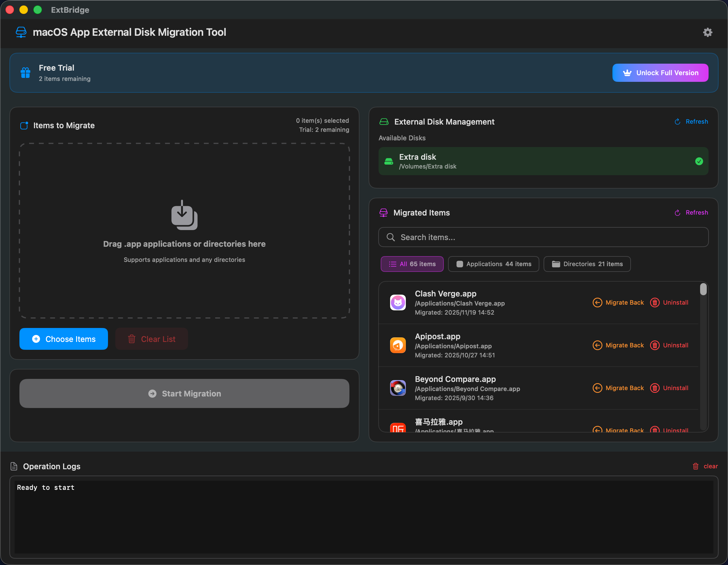The image size is (728, 565).
Task: Click the Migrated Items purple disk icon
Action: (383, 212)
